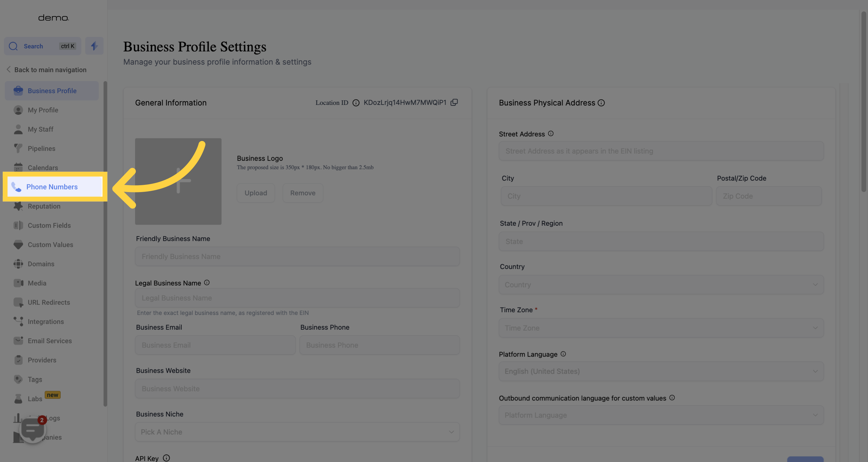Open the Time Zone dropdown
Viewport: 868px width, 462px height.
click(661, 328)
